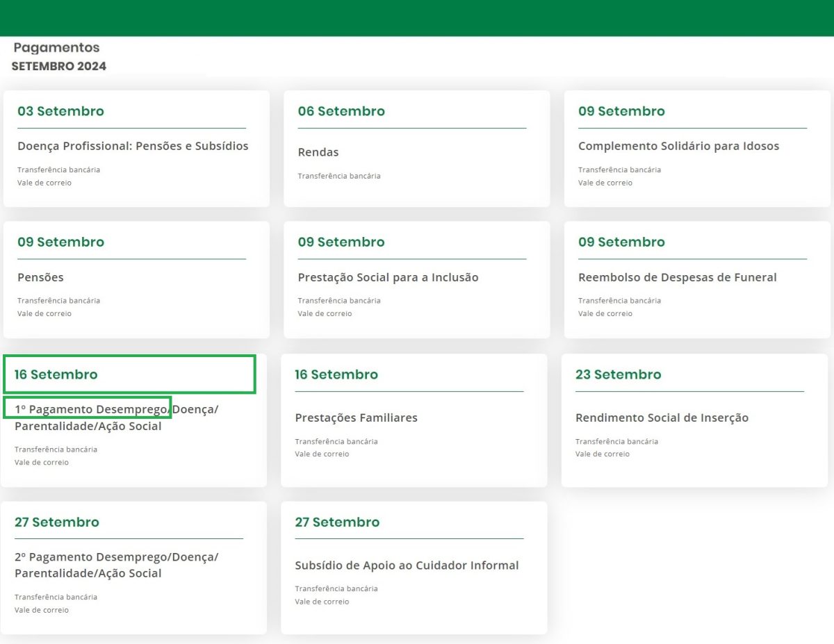Select the "06 Setembro" date heading
The width and height of the screenshot is (834, 644).
click(341, 111)
